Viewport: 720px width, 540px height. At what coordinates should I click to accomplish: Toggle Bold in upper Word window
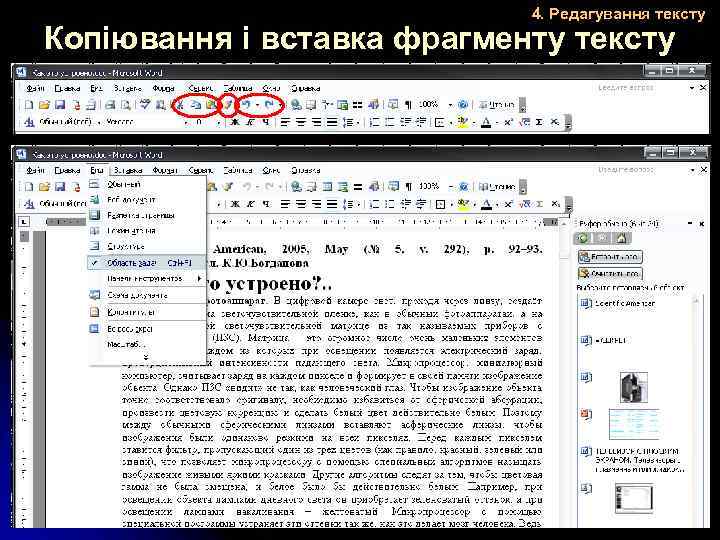point(235,122)
